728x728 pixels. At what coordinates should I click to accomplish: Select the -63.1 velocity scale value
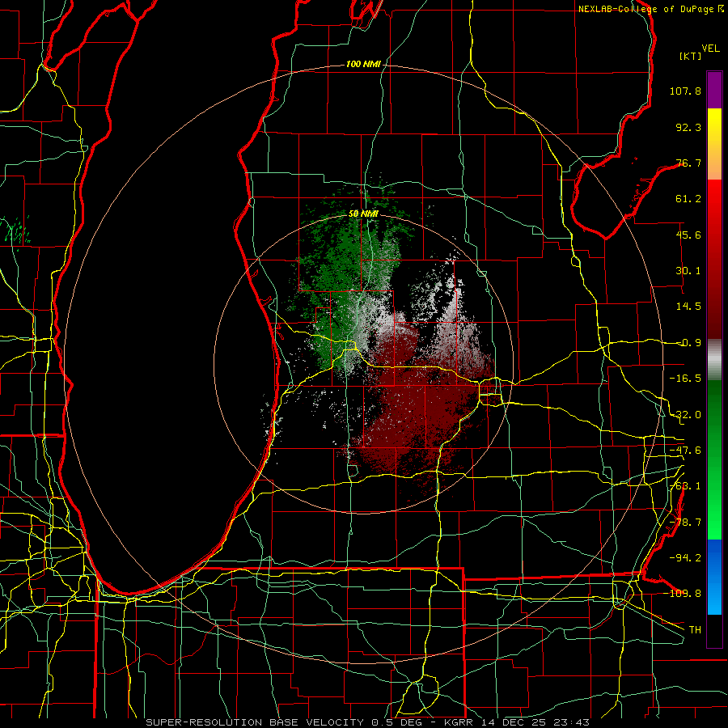click(x=685, y=486)
